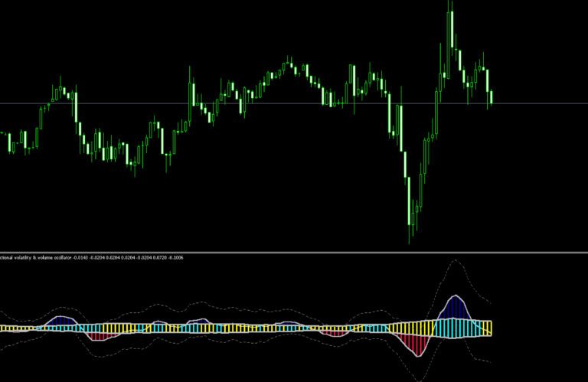Click the first candlestick at chart's left edge
This screenshot has height=382, width=588.
[x=9, y=142]
